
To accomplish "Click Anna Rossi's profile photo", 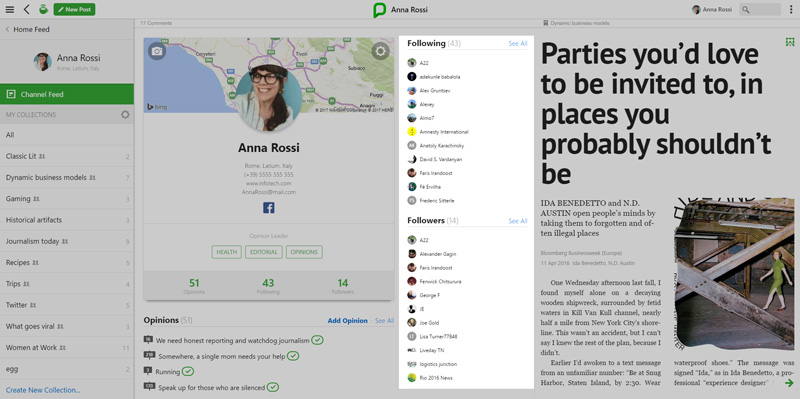I will 268,98.
